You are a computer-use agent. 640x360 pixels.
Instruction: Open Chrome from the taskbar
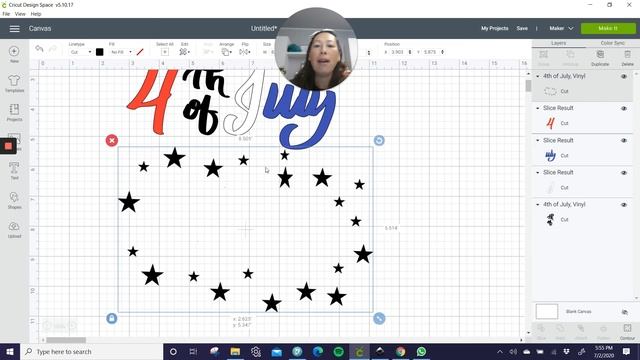pyautogui.click(x=401, y=351)
